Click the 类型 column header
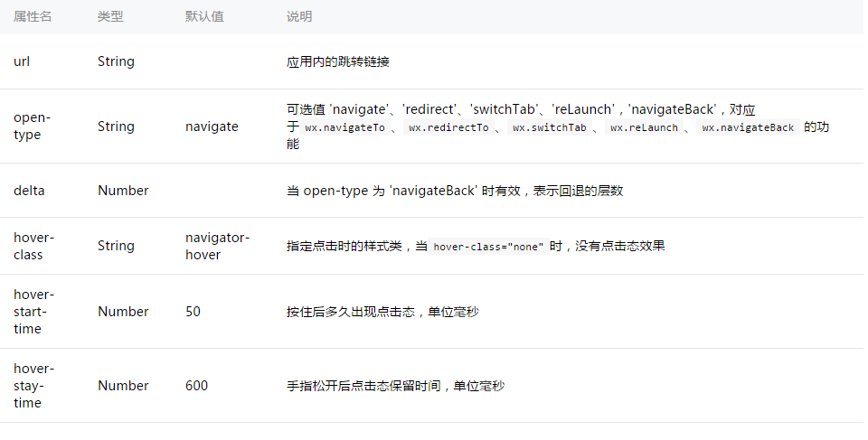 click(110, 16)
